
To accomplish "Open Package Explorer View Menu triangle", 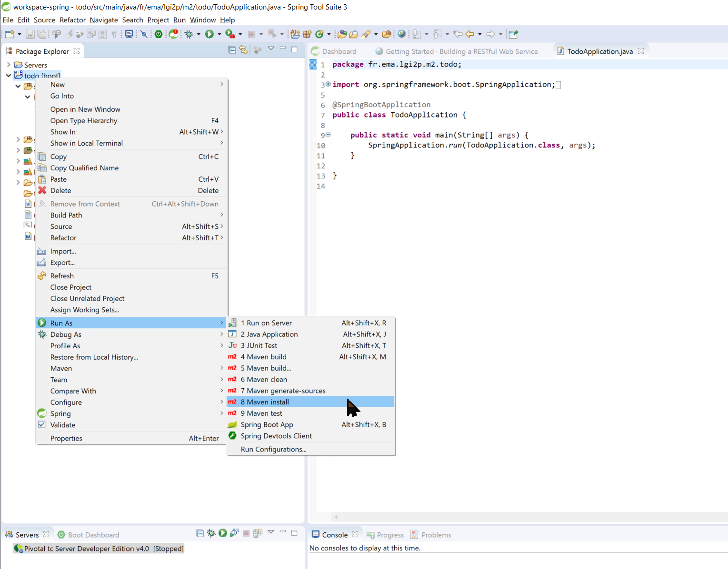I will click(271, 49).
